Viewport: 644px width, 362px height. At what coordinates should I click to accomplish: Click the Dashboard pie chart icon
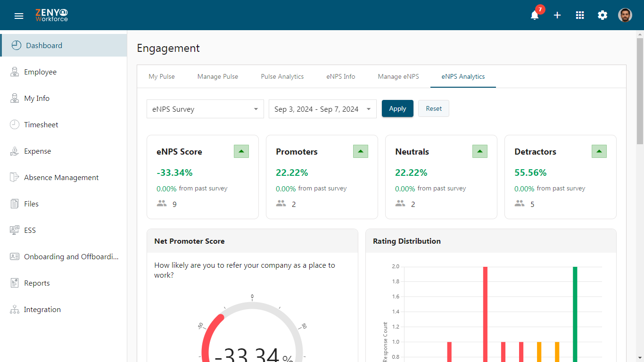tap(16, 45)
